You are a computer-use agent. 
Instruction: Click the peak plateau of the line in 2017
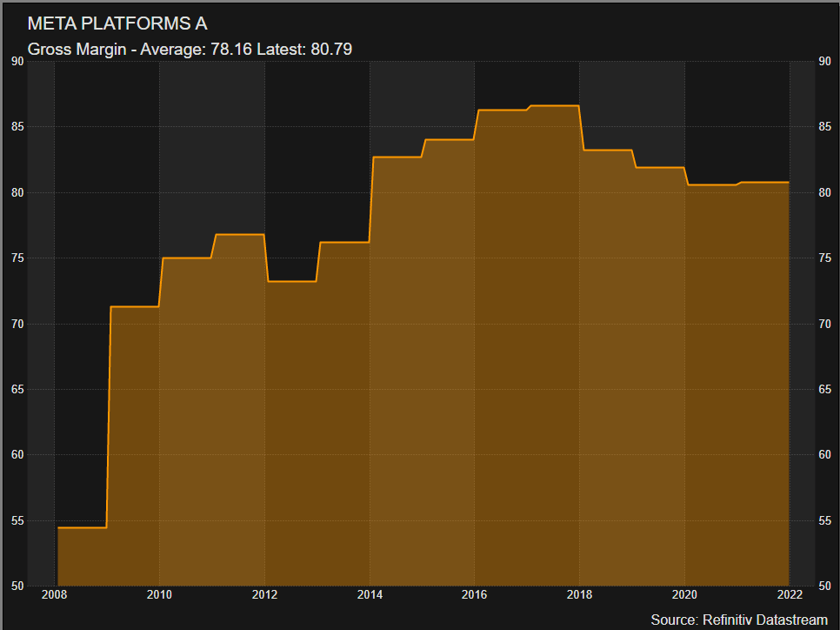(554, 105)
